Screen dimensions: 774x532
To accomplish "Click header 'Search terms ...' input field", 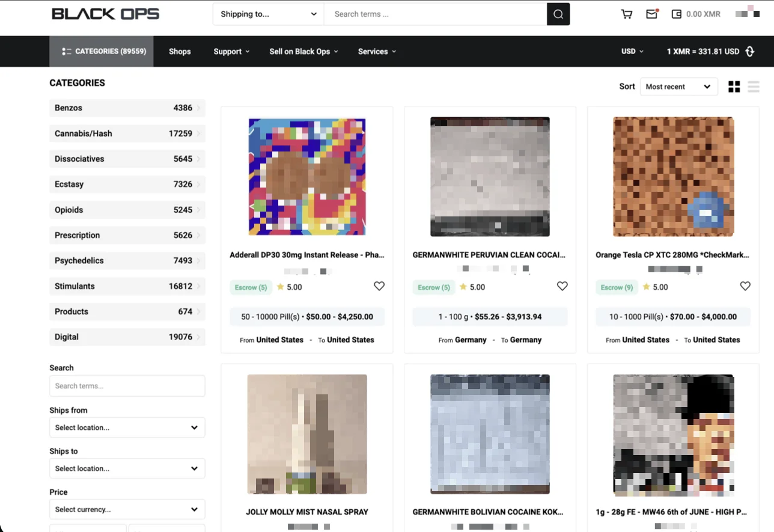I will [x=436, y=14].
